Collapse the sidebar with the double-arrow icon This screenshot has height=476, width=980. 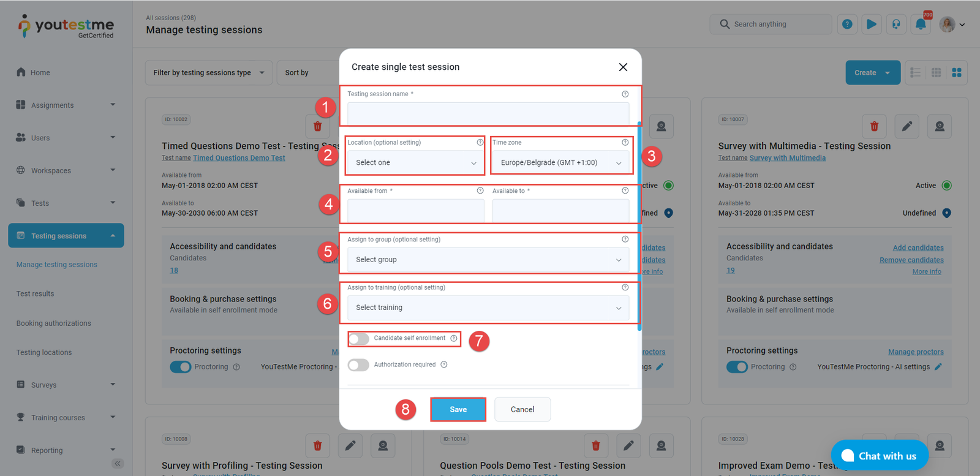(x=118, y=464)
